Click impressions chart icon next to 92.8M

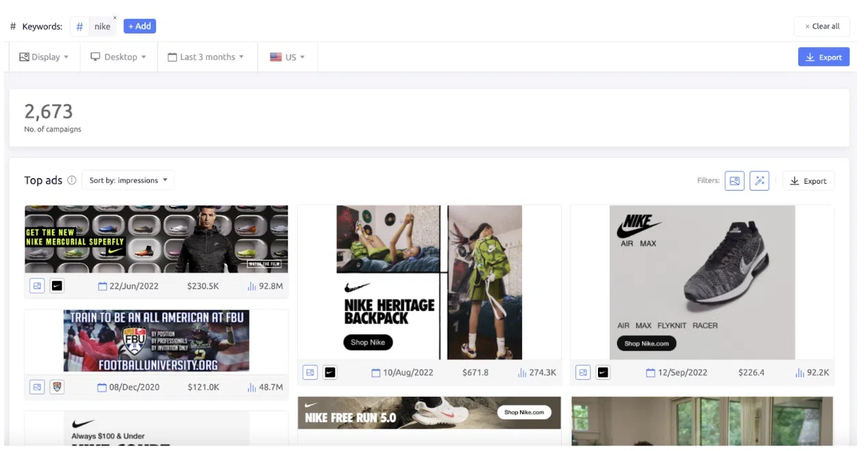coord(252,286)
